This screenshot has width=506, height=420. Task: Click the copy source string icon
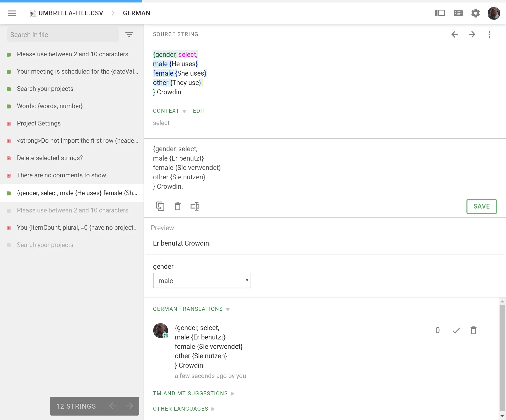[160, 206]
